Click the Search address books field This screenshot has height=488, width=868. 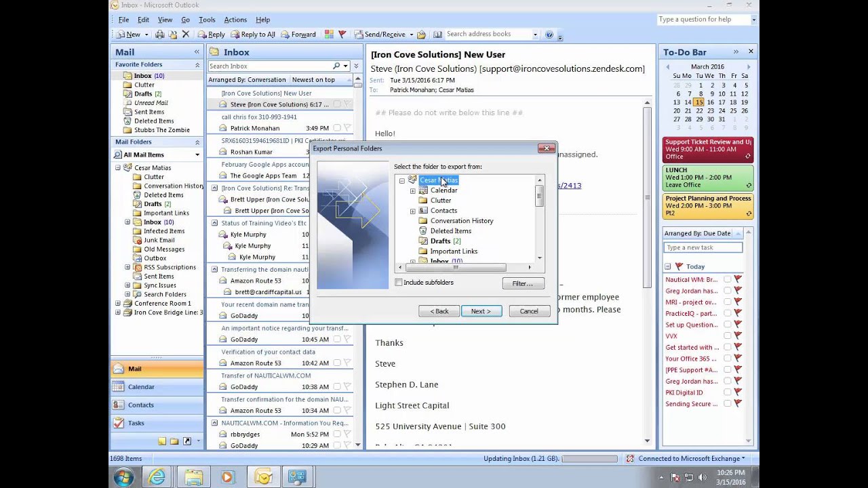(x=487, y=35)
